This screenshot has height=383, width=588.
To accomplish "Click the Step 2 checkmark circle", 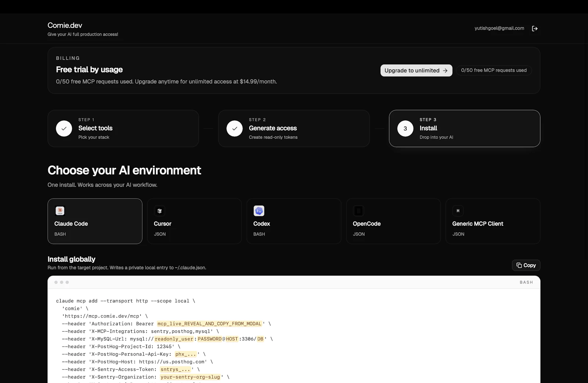I will (234, 128).
